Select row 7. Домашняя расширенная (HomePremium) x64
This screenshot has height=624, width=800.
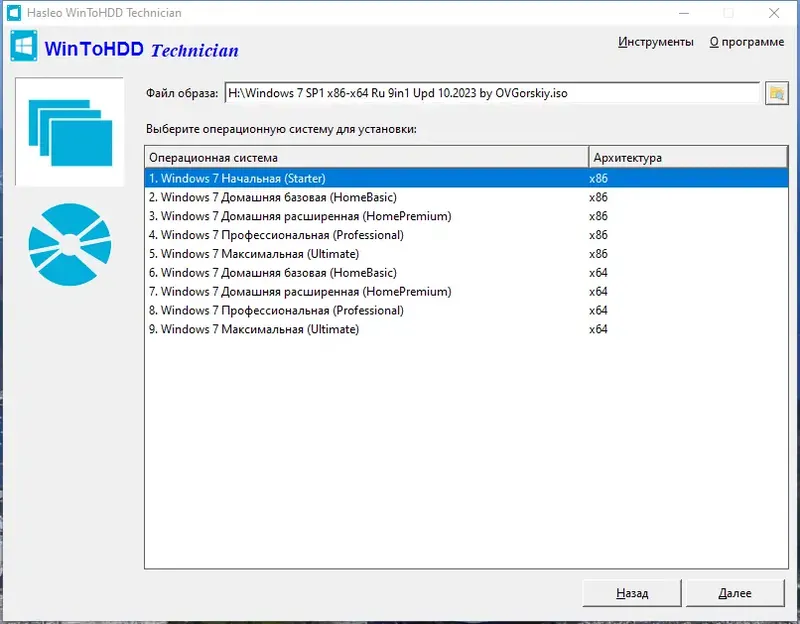tap(466, 291)
